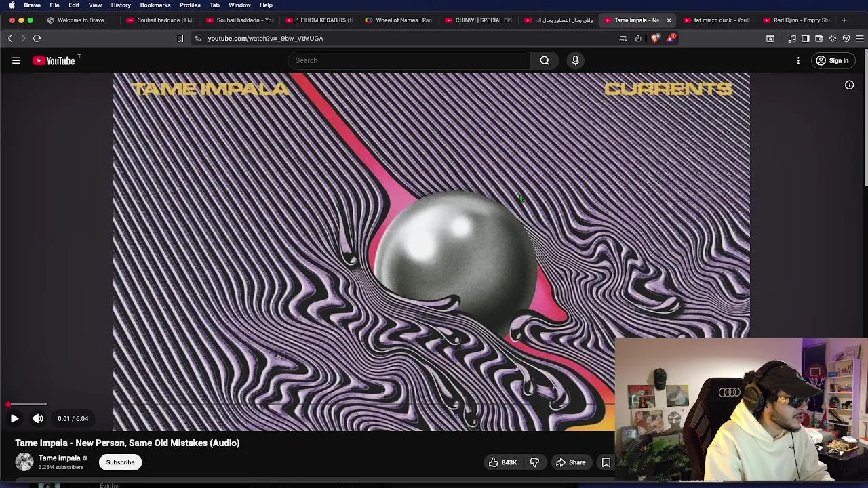Switch to fat mizzo duck tab
Viewport: 868px width, 488px height.
tap(718, 20)
